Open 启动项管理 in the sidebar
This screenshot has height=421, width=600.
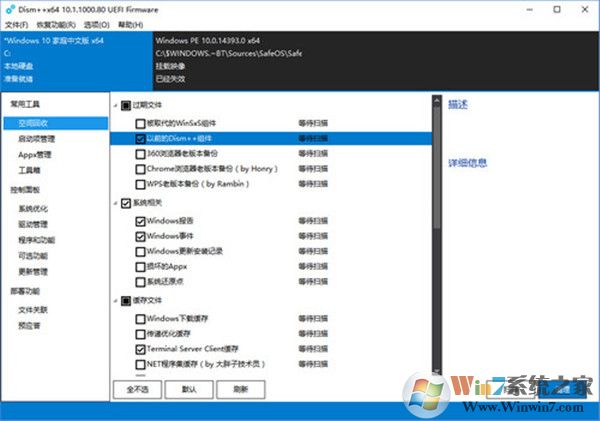coord(36,139)
